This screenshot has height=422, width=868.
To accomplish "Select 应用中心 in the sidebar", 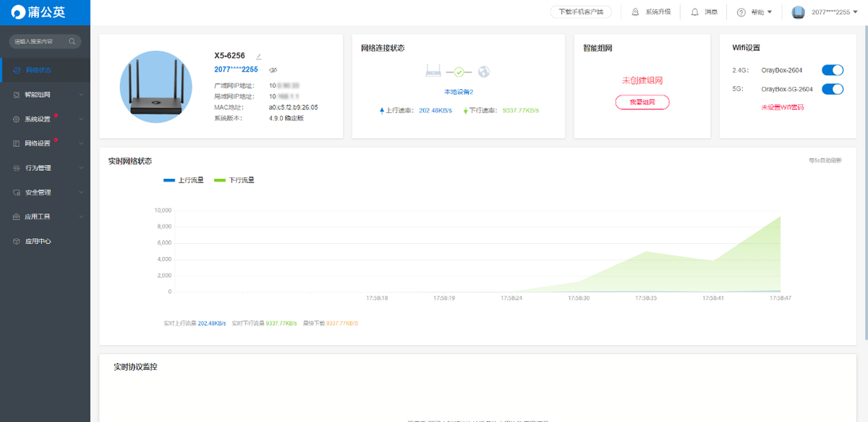I will coord(38,241).
